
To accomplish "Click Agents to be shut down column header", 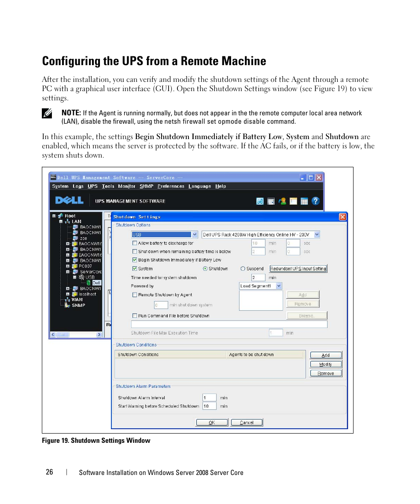I will tap(264, 354).
